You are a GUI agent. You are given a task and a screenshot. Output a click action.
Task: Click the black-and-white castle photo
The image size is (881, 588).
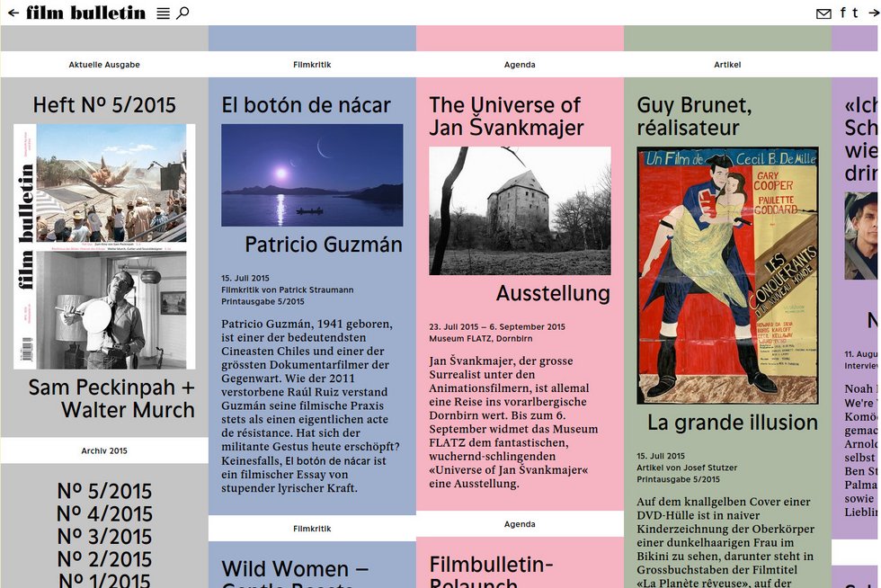[520, 210]
